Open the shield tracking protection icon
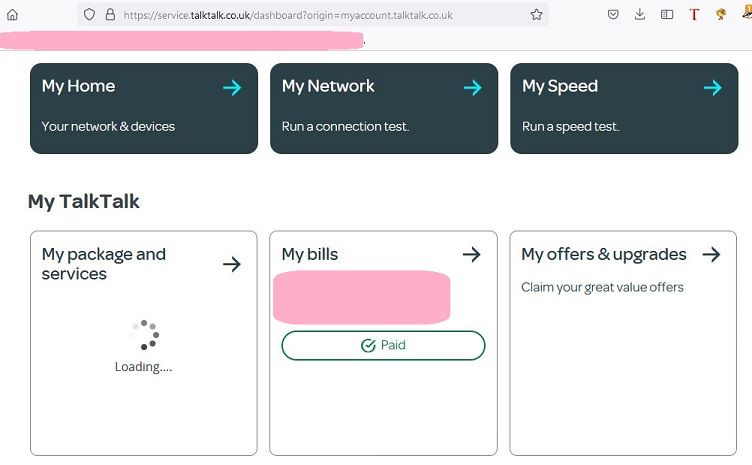The image size is (752, 465). pyautogui.click(x=90, y=15)
